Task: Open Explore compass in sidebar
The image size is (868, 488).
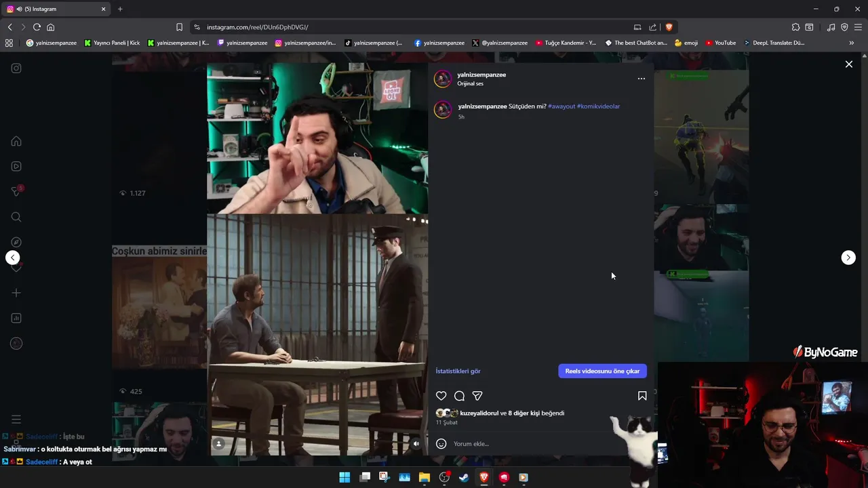Action: point(16,243)
